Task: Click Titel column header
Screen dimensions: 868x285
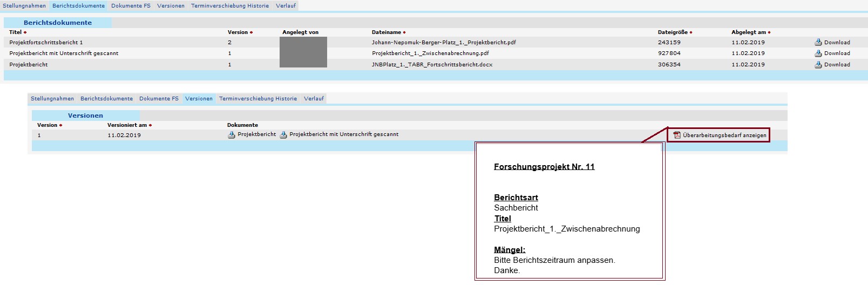Action: click(15, 32)
